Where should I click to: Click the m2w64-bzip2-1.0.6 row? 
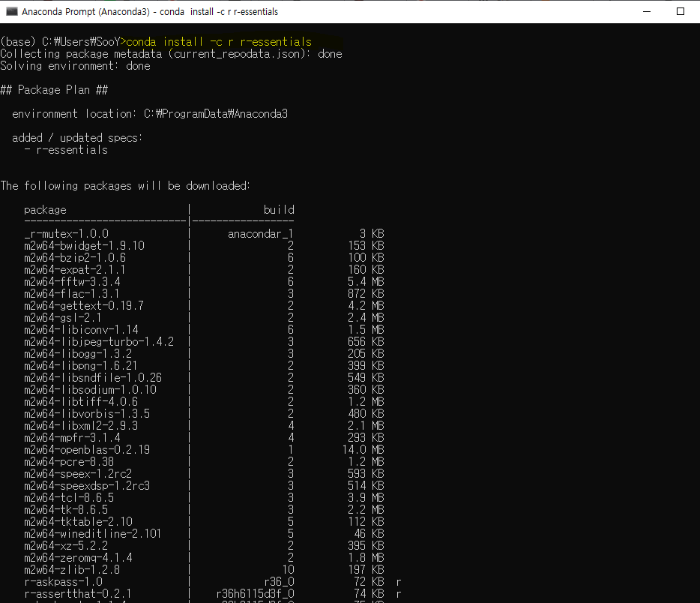(204, 258)
